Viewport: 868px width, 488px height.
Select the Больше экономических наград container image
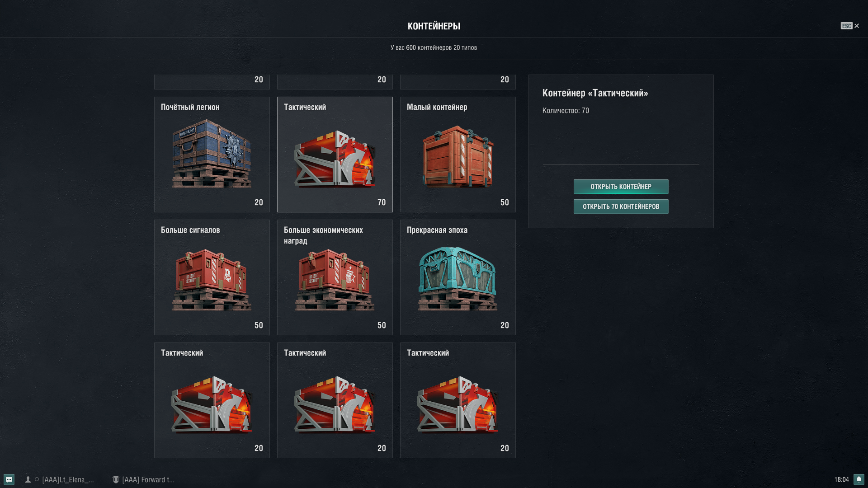(335, 279)
